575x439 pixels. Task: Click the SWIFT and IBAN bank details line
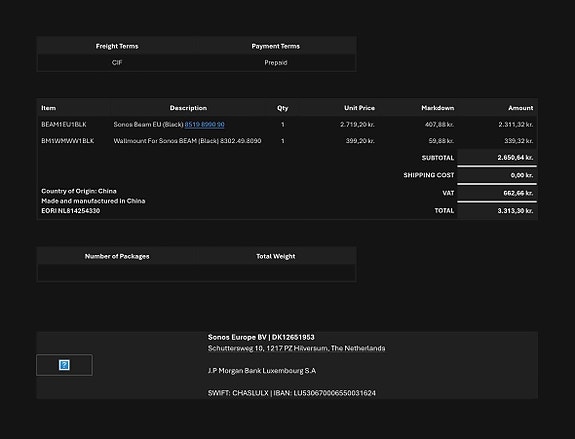(292, 393)
